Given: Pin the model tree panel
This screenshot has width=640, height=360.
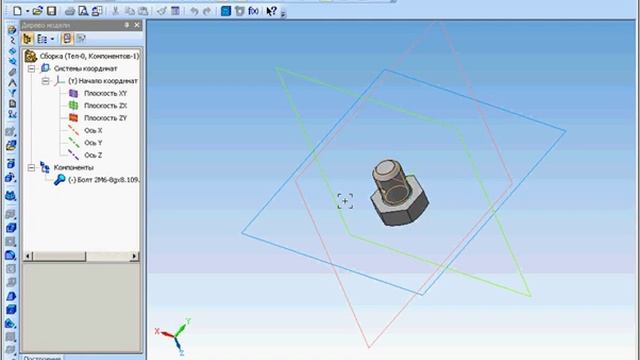Looking at the screenshot, I should [x=127, y=25].
